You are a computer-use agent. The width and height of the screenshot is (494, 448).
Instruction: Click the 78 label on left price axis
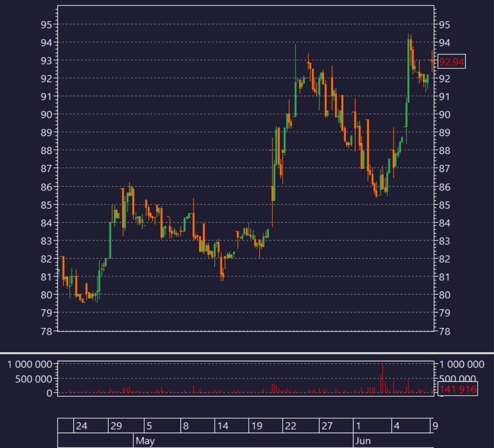46,332
